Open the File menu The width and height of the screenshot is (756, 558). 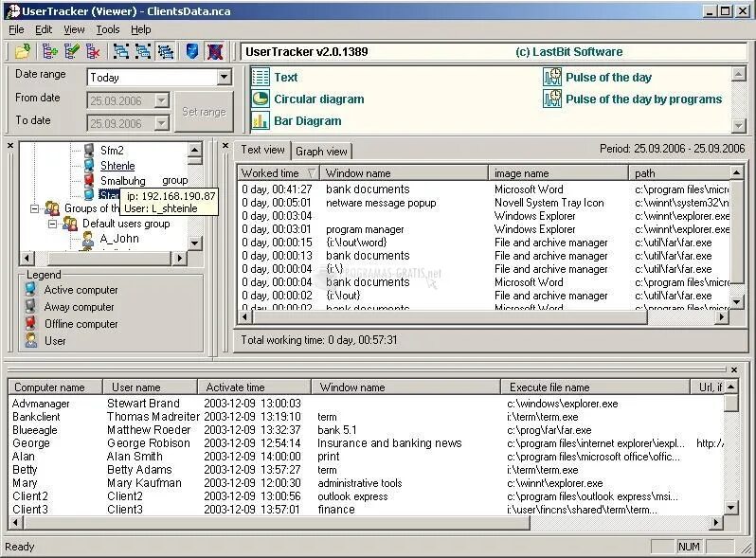16,29
